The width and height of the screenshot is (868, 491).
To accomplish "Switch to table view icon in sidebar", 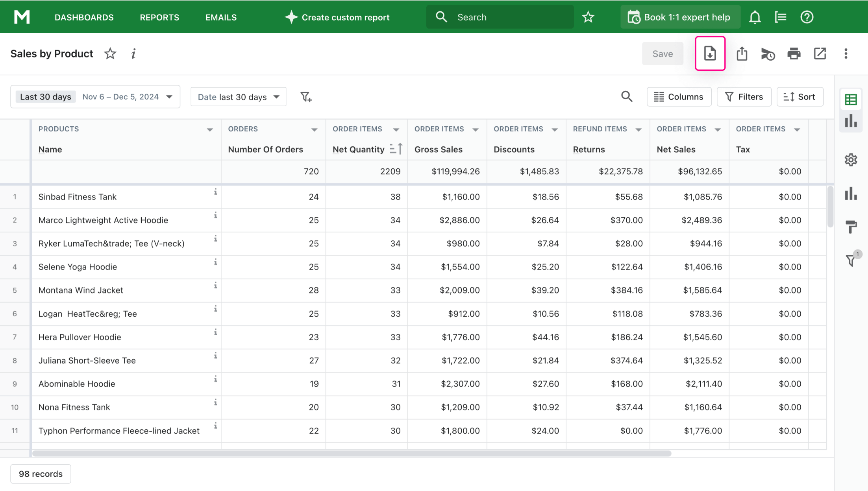I will pyautogui.click(x=851, y=100).
